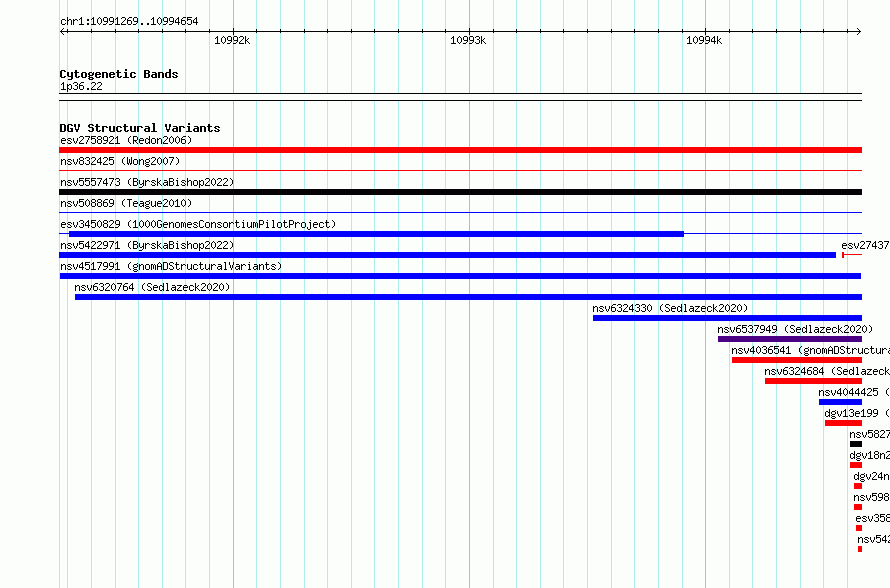This screenshot has width=890, height=588.
Task: Select the 1p36.22 band label
Action: 81,86
